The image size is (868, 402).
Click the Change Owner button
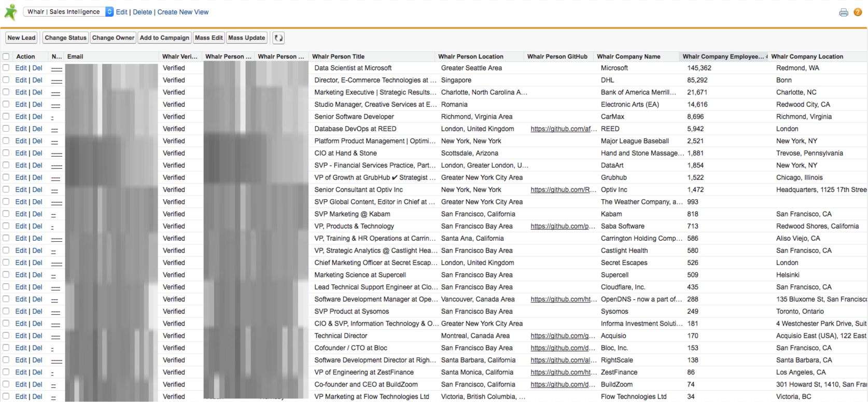point(113,38)
